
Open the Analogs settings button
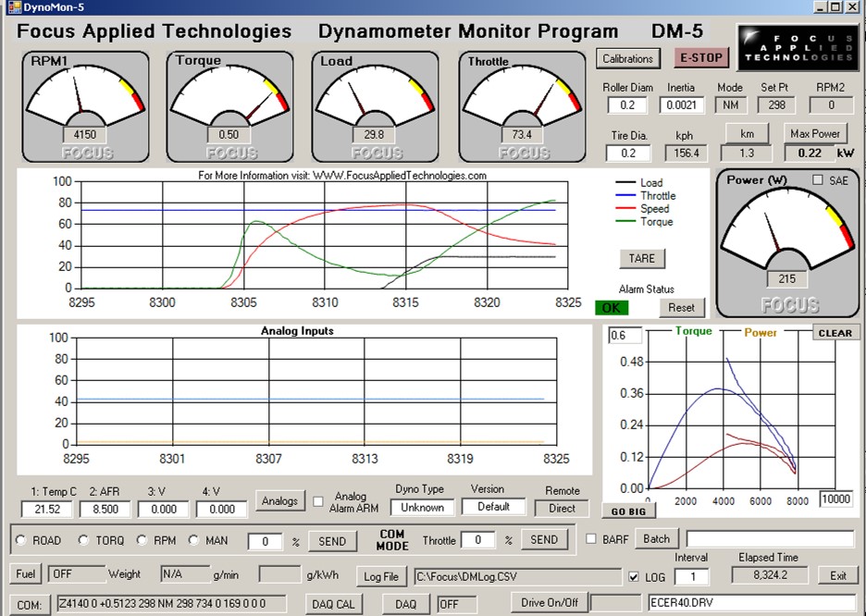tap(279, 501)
